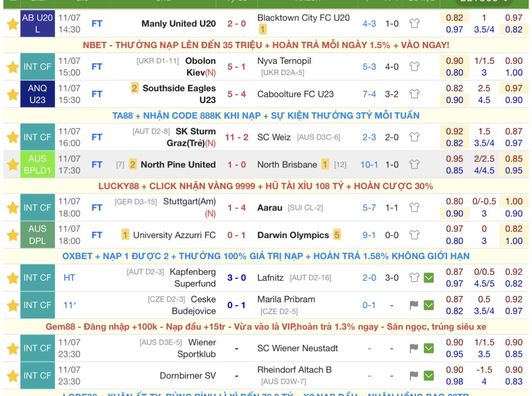Open lineup shirt icon for North Pine United match
The image size is (532, 396).
[414, 164]
